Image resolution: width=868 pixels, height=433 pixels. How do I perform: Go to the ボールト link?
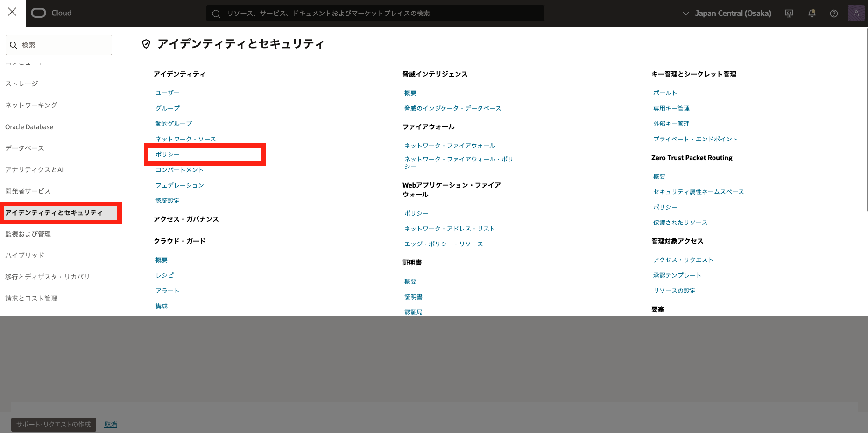pyautogui.click(x=665, y=93)
